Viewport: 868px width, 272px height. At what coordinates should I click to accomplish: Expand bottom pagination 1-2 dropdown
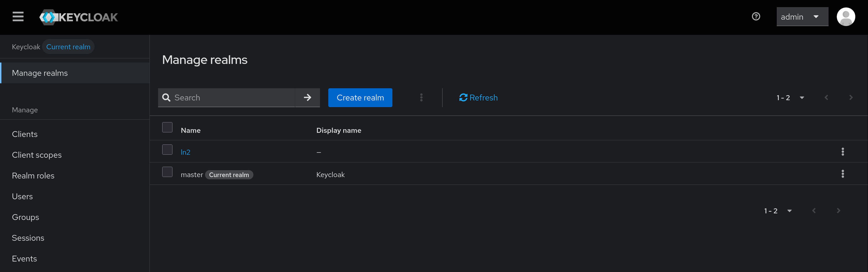pos(778,211)
